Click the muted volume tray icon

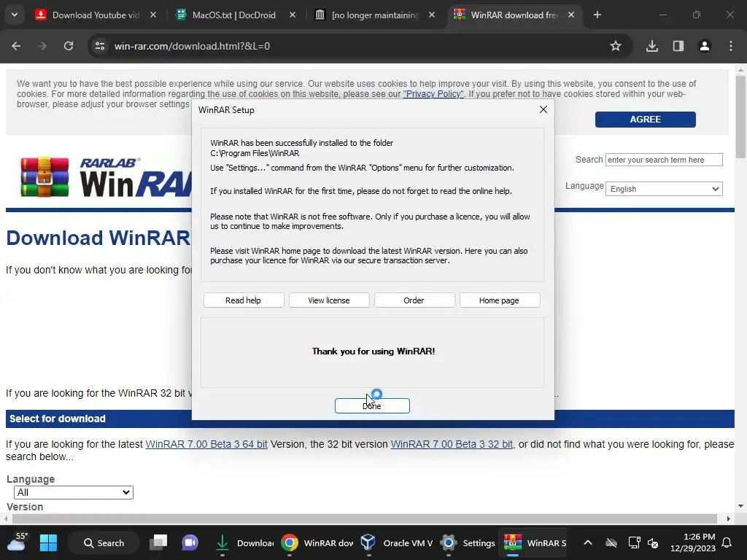click(653, 542)
